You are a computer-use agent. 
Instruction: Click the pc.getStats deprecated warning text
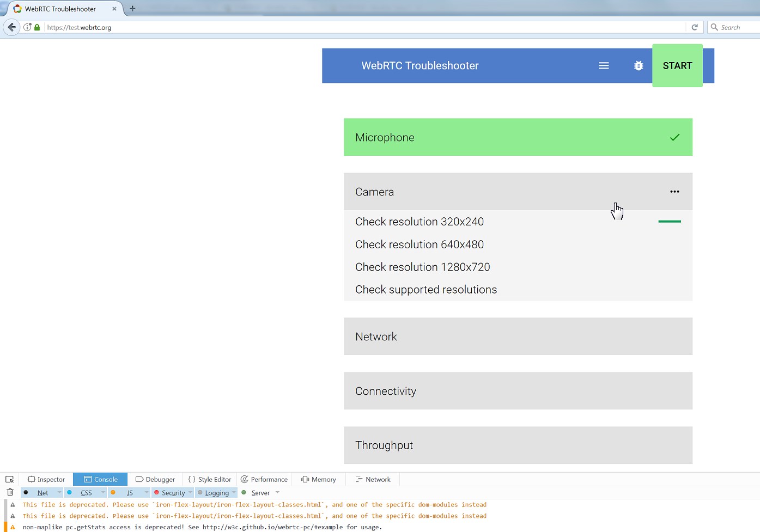[202, 527]
